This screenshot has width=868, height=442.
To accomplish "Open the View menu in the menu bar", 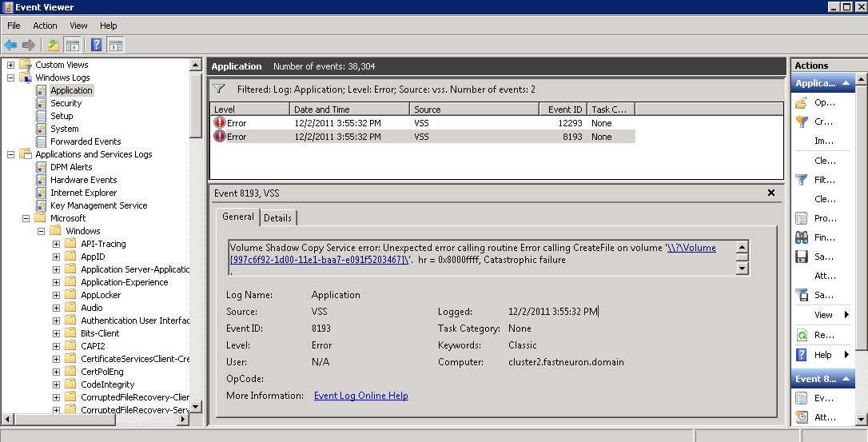I will pyautogui.click(x=78, y=26).
